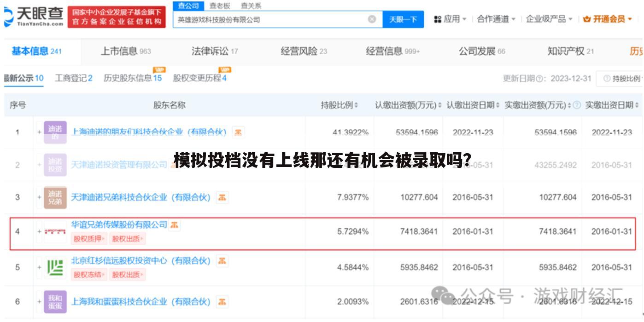Select the 最新公示 10 sub-tab

[x=23, y=78]
